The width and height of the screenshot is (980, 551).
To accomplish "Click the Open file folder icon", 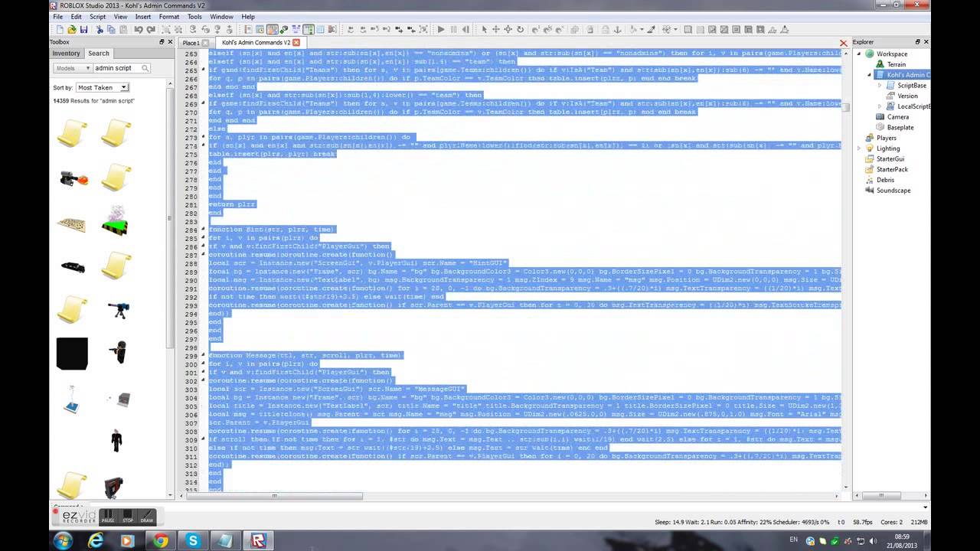I will coord(71,30).
